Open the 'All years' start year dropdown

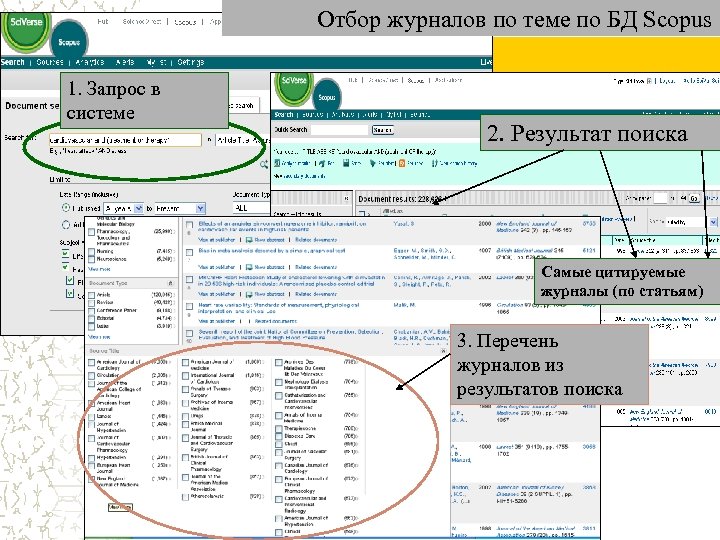[x=123, y=208]
